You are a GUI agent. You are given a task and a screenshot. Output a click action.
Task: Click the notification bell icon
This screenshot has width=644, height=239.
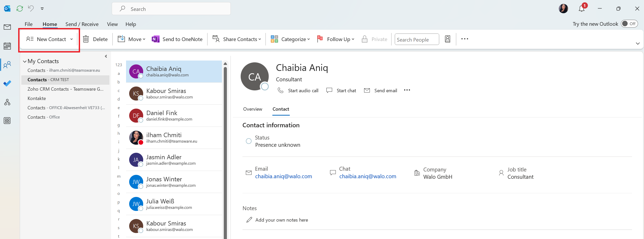pos(581,9)
